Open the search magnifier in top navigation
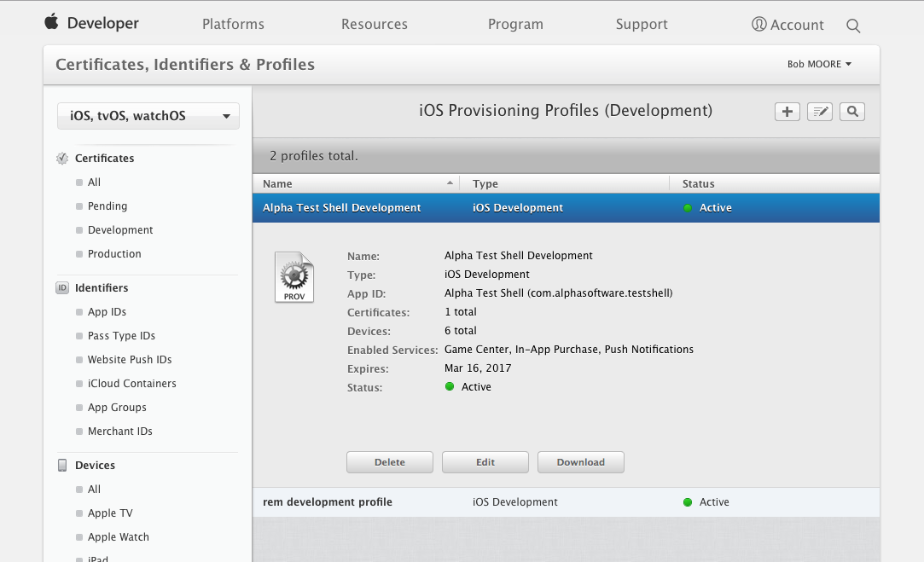The height and width of the screenshot is (562, 924). [x=852, y=26]
